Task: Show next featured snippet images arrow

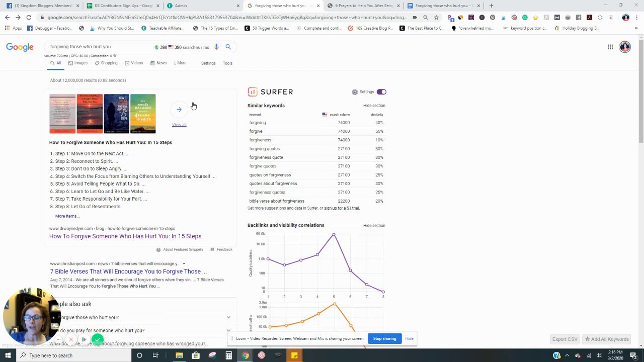Action: pos(179,110)
